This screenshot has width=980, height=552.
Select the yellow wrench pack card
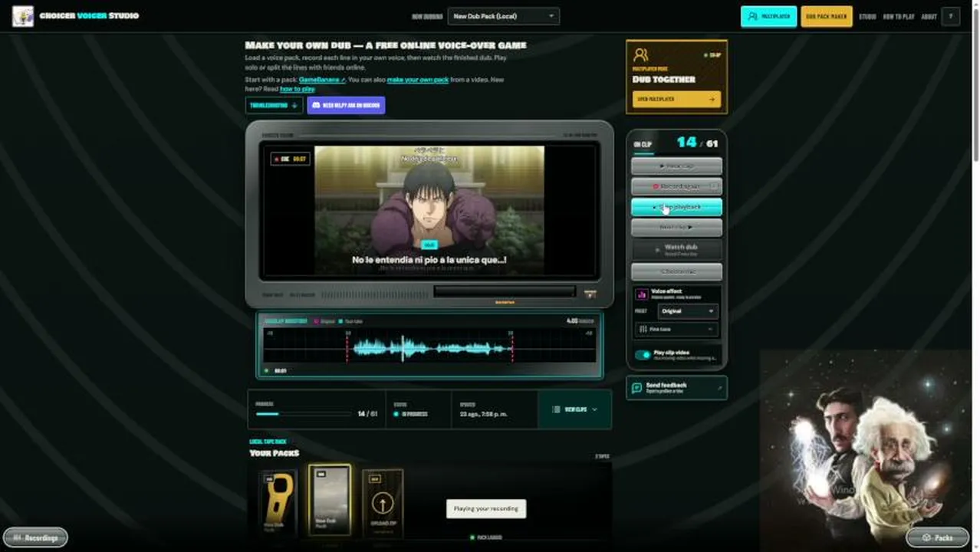click(278, 503)
